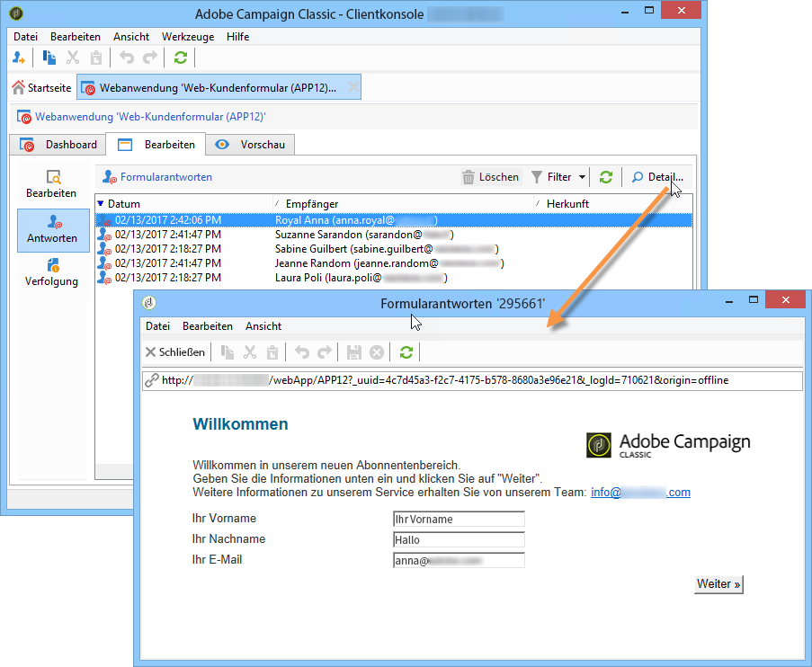Click the cut scissors icon in main toolbar

click(73, 58)
